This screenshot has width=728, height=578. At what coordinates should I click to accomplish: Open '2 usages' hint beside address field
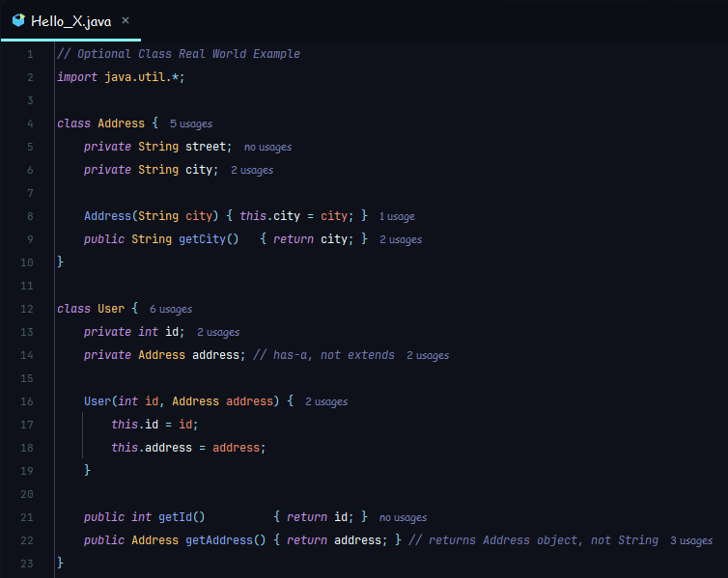coord(428,355)
